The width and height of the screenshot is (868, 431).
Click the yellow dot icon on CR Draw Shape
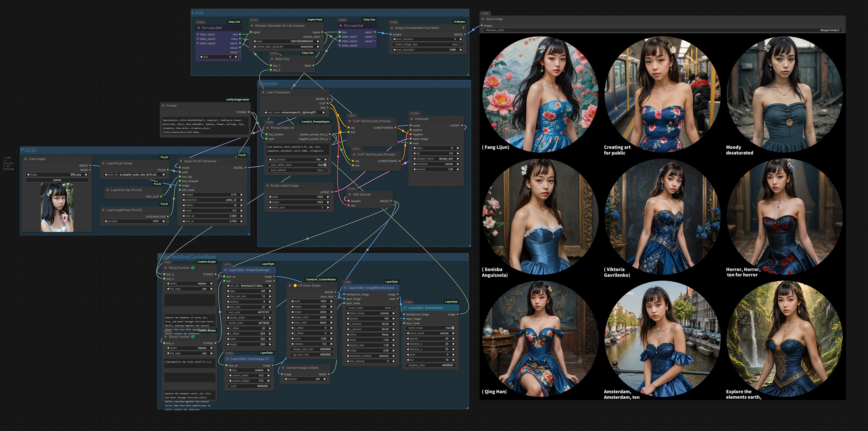pyautogui.click(x=295, y=286)
